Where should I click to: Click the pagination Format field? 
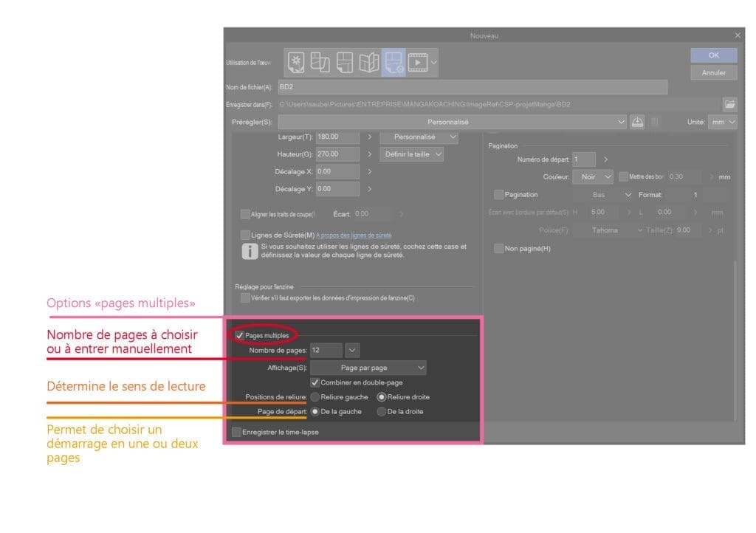tap(695, 195)
